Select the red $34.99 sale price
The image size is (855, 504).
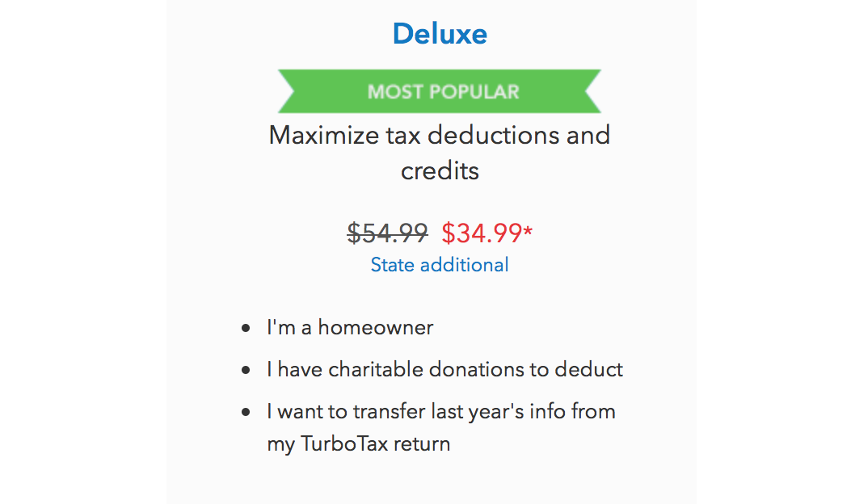pos(482,233)
